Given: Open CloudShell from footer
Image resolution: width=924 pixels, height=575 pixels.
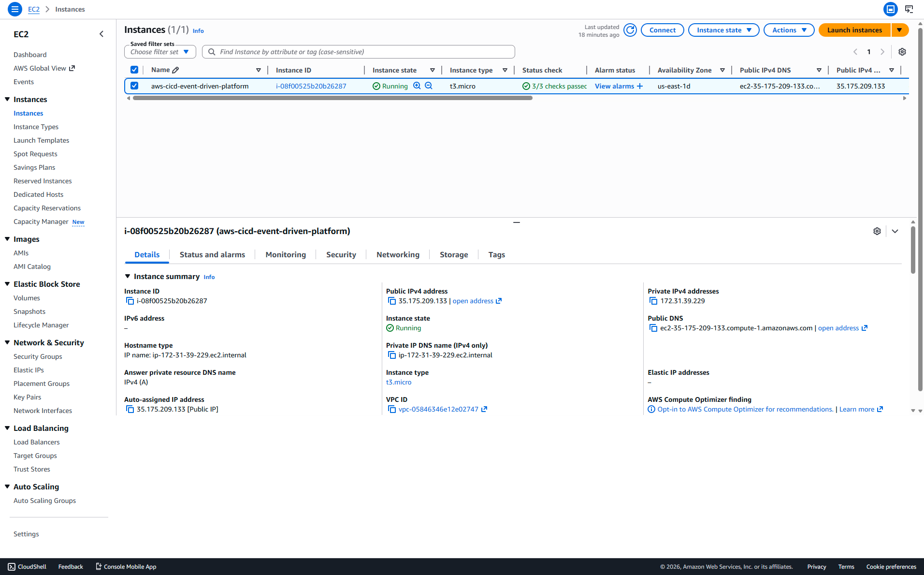Looking at the screenshot, I should [27, 567].
